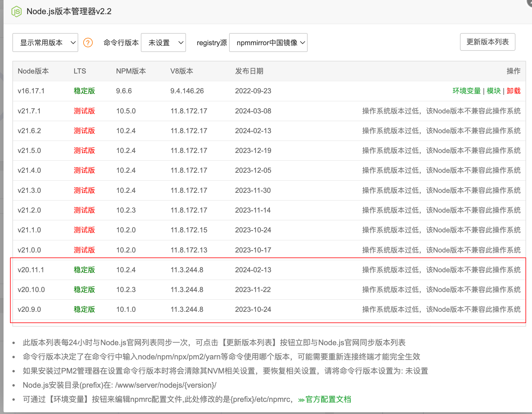Click release date 2024-03-08

pyautogui.click(x=253, y=111)
